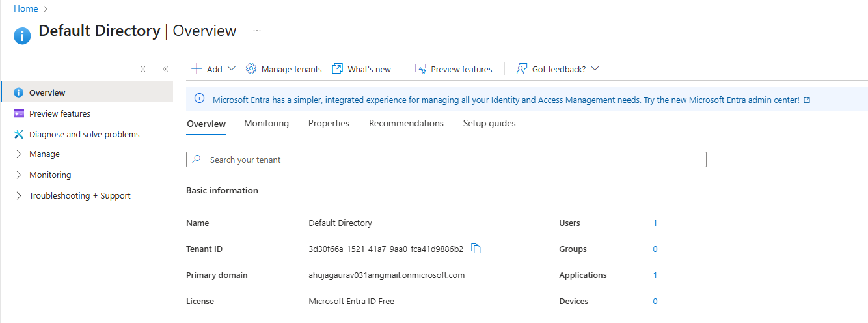Viewport: 868px width, 323px height.
Task: Open the Users count link
Action: tap(655, 223)
